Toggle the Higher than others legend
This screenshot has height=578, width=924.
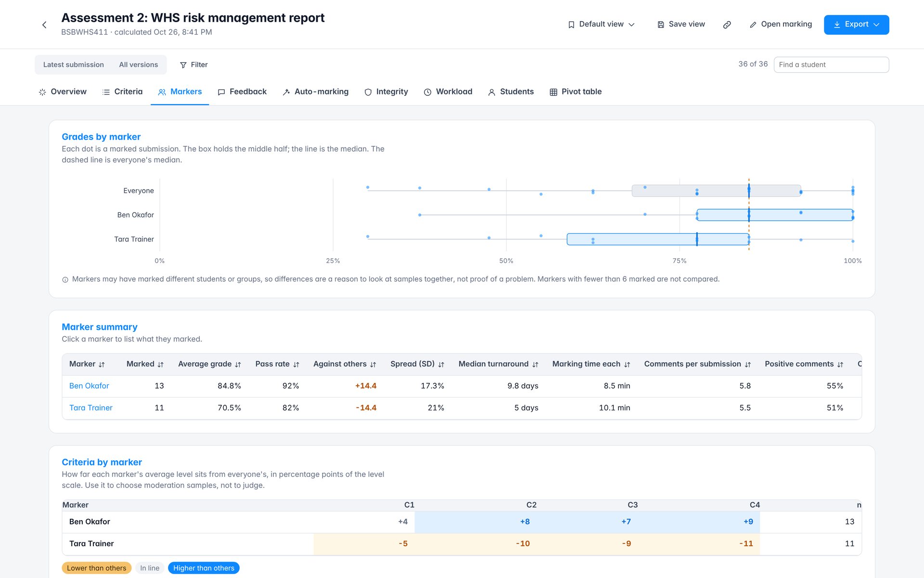tap(204, 568)
